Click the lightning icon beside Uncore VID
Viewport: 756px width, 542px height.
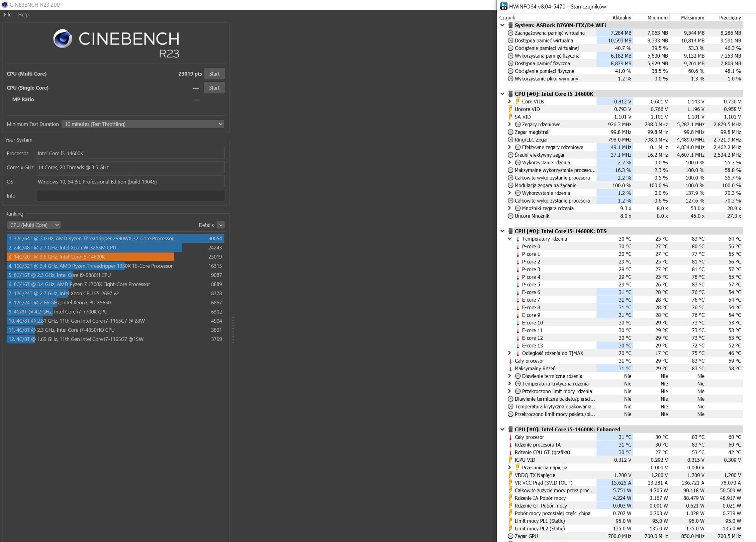(510, 109)
